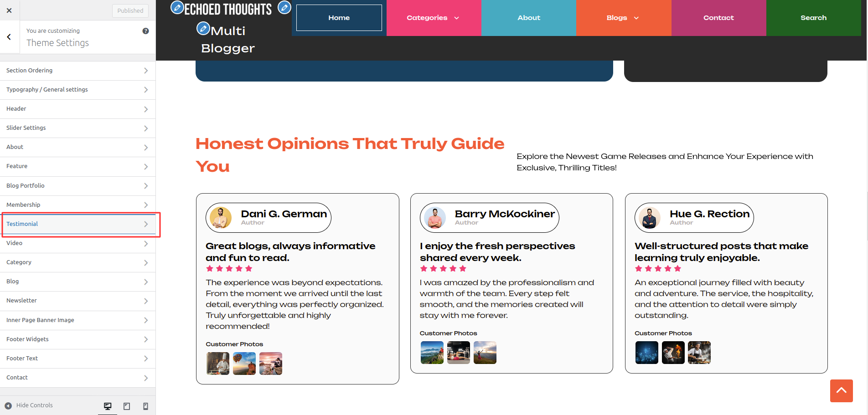
Task: Open the help question mark icon
Action: [145, 31]
